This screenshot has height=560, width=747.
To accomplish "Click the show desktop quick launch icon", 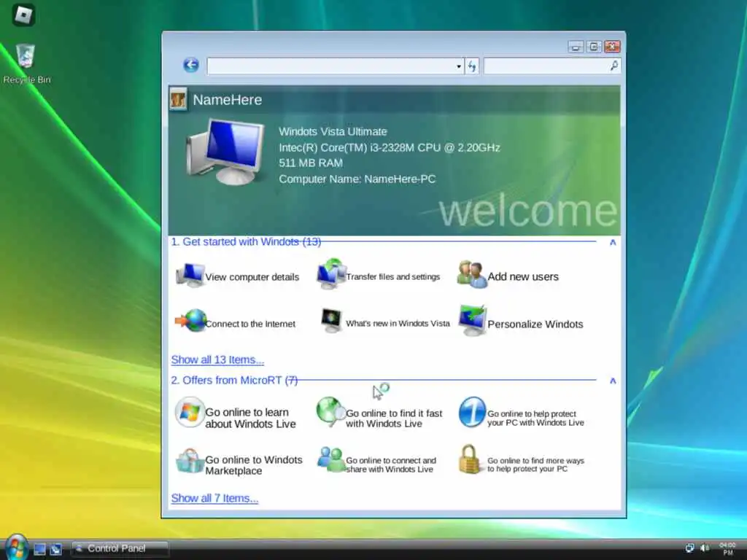I will point(39,549).
